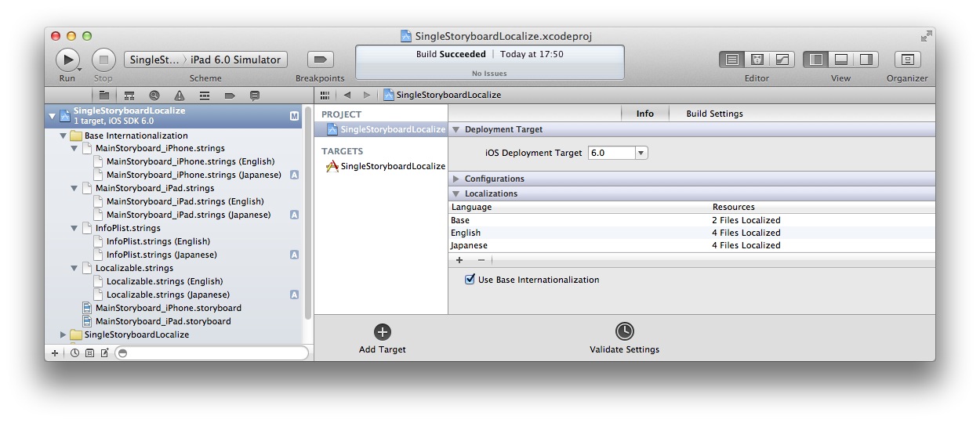The height and width of the screenshot is (423, 980).
Task: Remove localization with minus button
Action: [481, 260]
